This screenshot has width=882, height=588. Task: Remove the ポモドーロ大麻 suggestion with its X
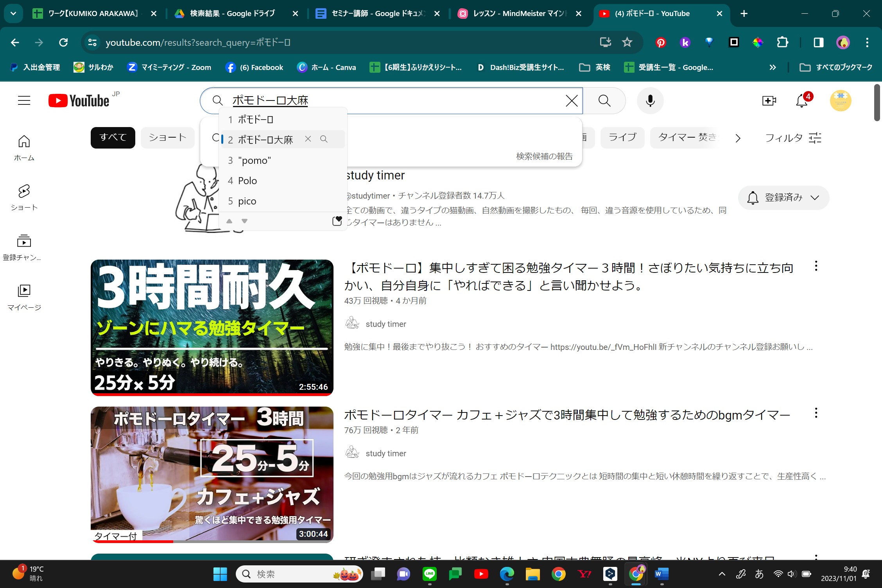(308, 139)
